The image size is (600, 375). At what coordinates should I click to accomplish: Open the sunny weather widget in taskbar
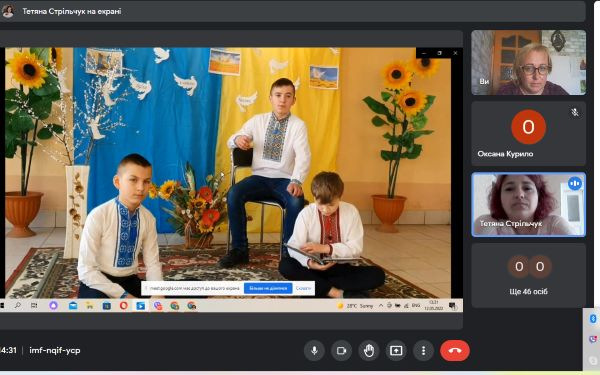[x=355, y=306]
